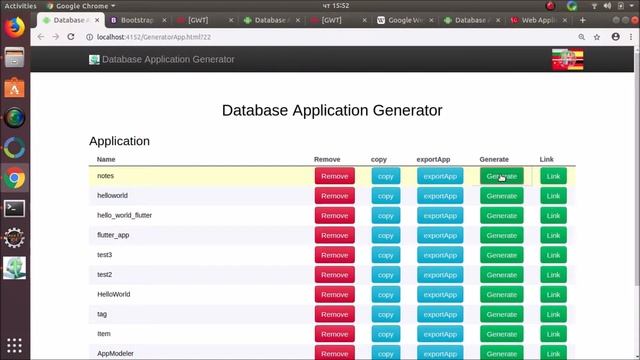640x360 pixels.
Task: Remove the notes application
Action: click(x=335, y=176)
